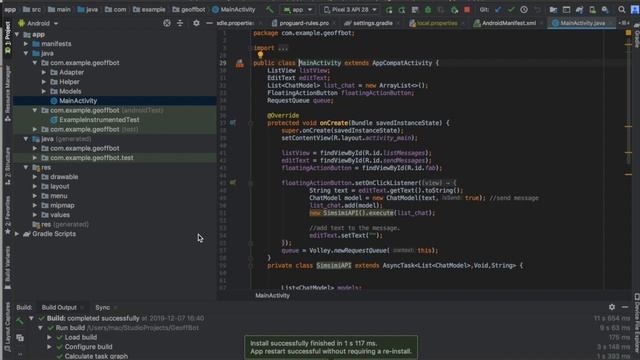Hide the Build panel with minimize dash
This screenshot has width=640, height=360.
(625, 307)
